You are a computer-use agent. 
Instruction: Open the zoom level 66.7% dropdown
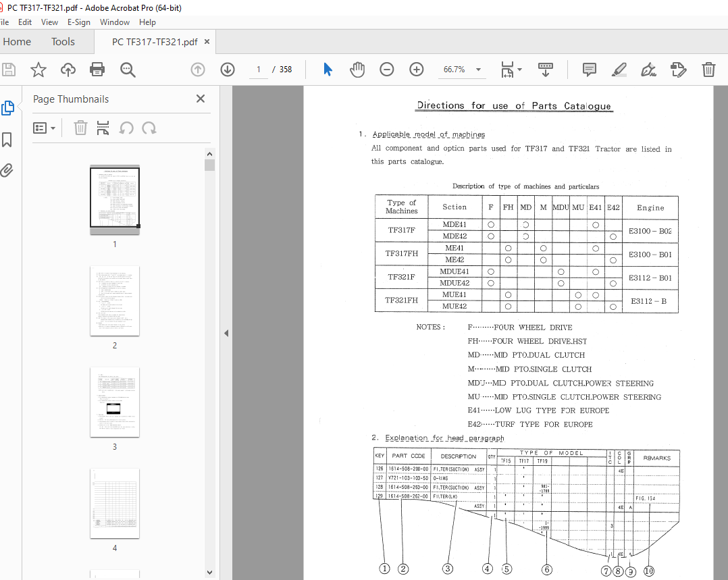478,70
